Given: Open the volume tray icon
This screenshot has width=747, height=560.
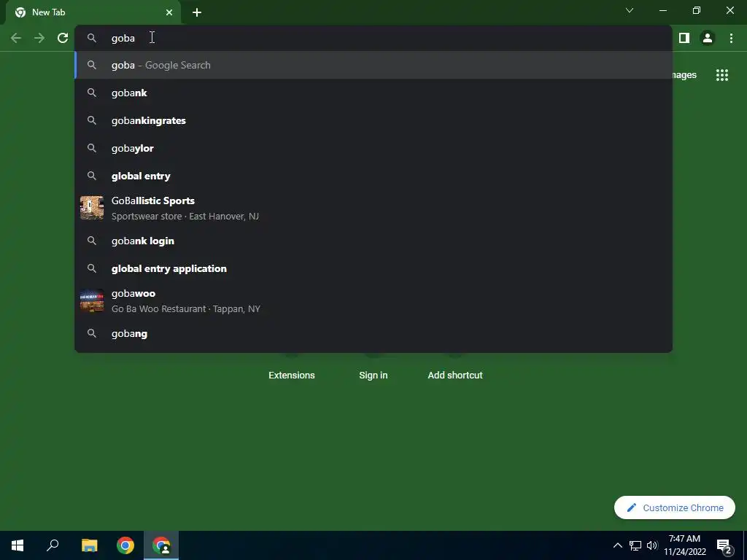Looking at the screenshot, I should click(x=651, y=545).
